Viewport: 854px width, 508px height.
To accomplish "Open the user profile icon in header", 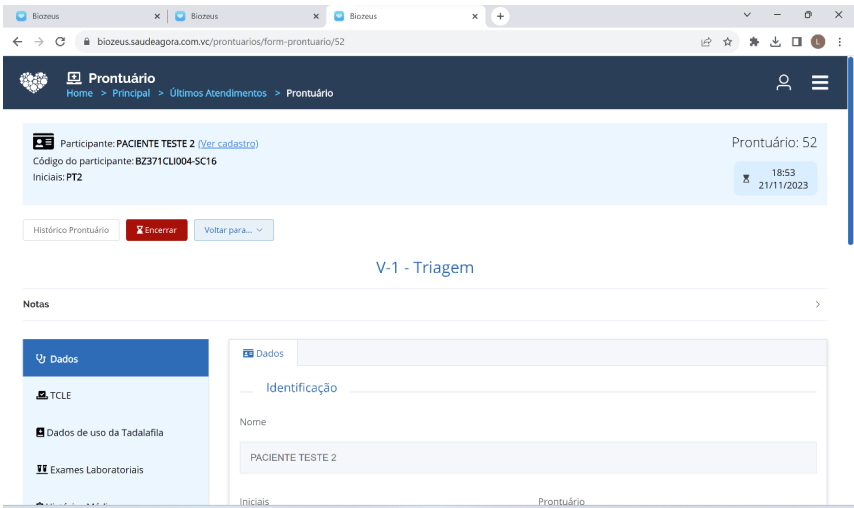I will click(x=784, y=83).
